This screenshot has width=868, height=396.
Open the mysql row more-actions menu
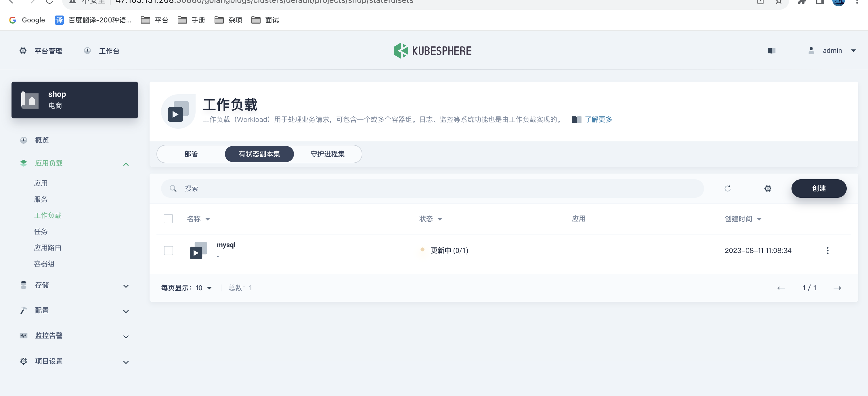[x=827, y=250]
